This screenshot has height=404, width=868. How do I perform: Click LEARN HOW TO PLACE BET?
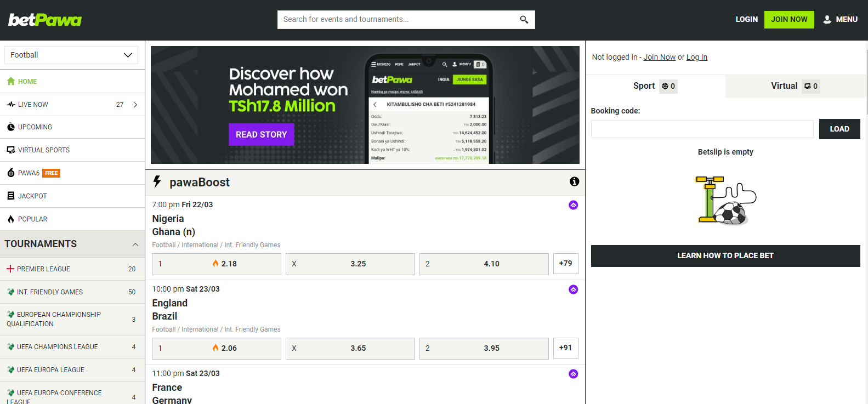pyautogui.click(x=725, y=256)
